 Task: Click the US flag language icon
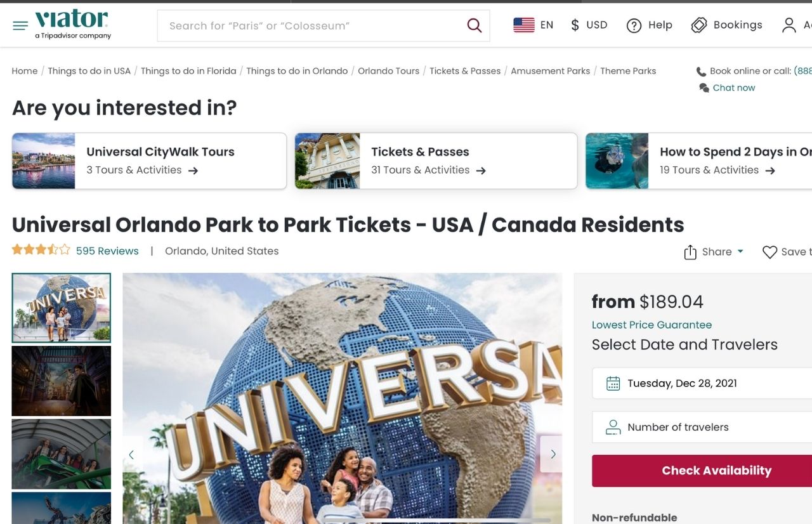click(524, 25)
